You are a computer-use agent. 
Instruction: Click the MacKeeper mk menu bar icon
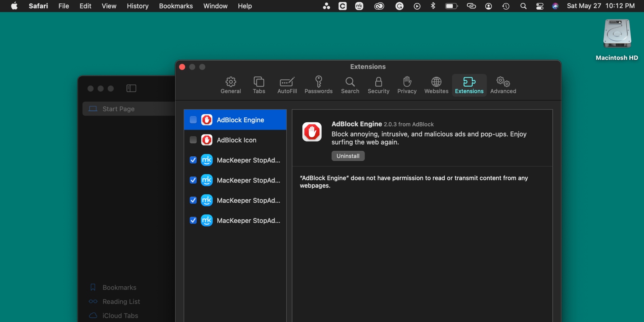click(359, 6)
